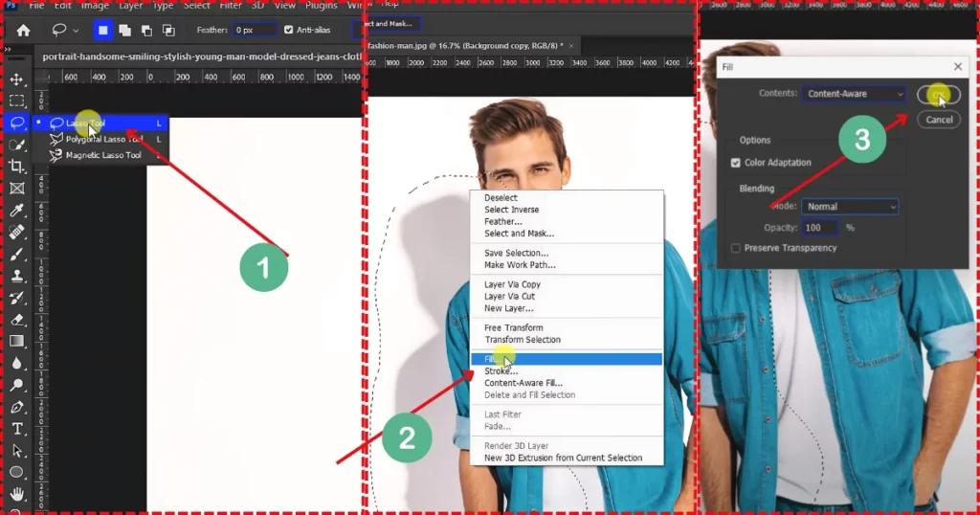Select the Rectangular Marquee tool
The width and height of the screenshot is (980, 515).
pos(17,101)
